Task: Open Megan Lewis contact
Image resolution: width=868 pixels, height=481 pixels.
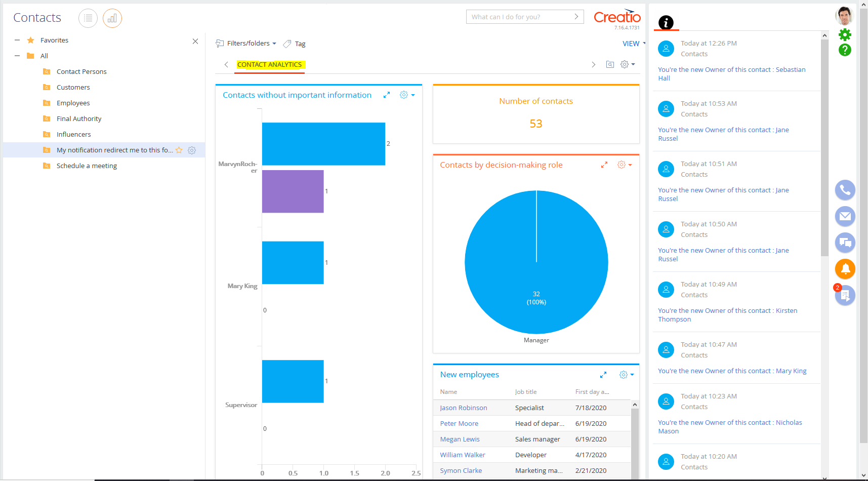Action: click(460, 439)
